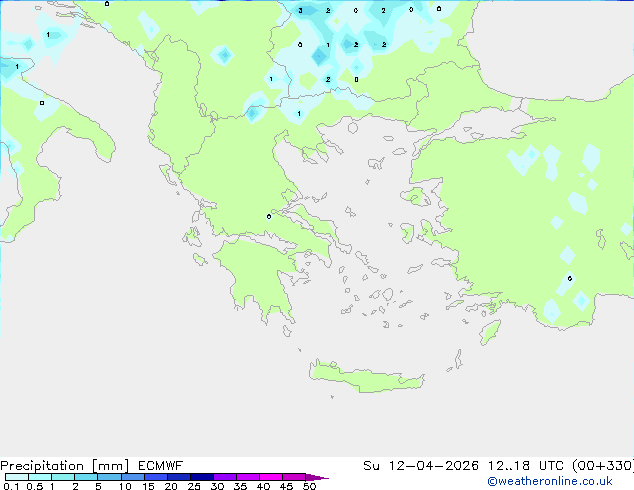Click the 0 value marker in central Greece
634x490 pixels.
click(x=268, y=216)
